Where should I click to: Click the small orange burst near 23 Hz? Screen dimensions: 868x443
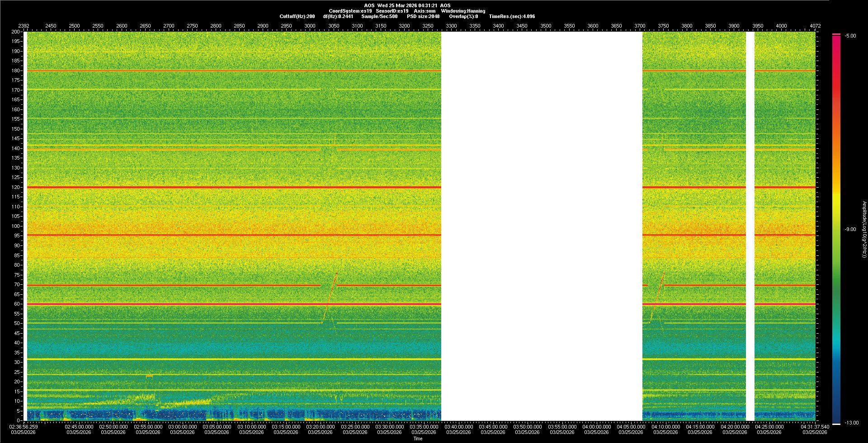[149, 376]
